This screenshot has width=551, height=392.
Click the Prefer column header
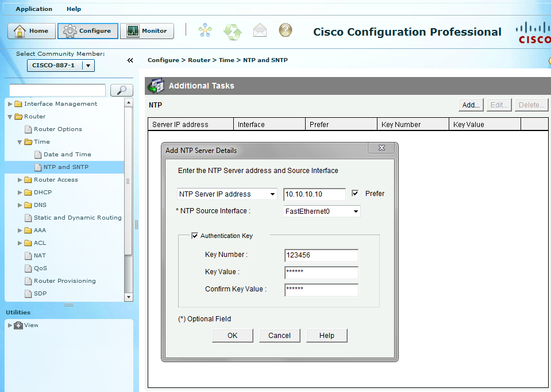point(341,125)
